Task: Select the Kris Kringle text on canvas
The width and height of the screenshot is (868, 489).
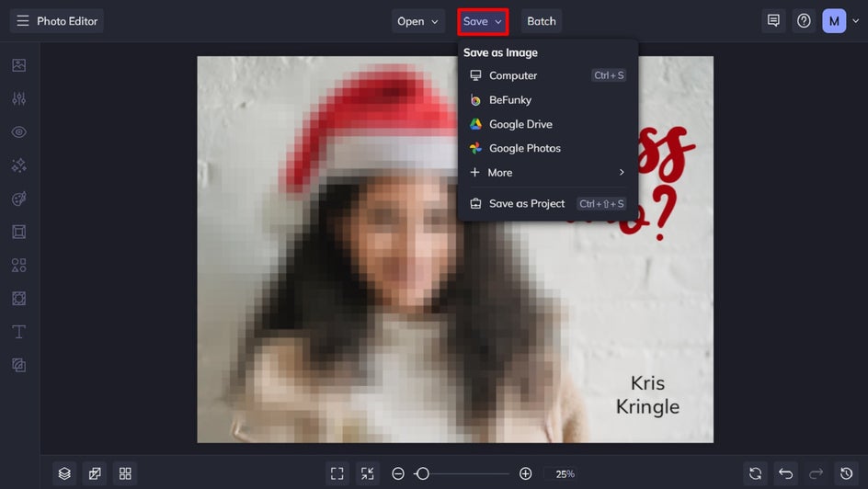Action: (x=647, y=395)
